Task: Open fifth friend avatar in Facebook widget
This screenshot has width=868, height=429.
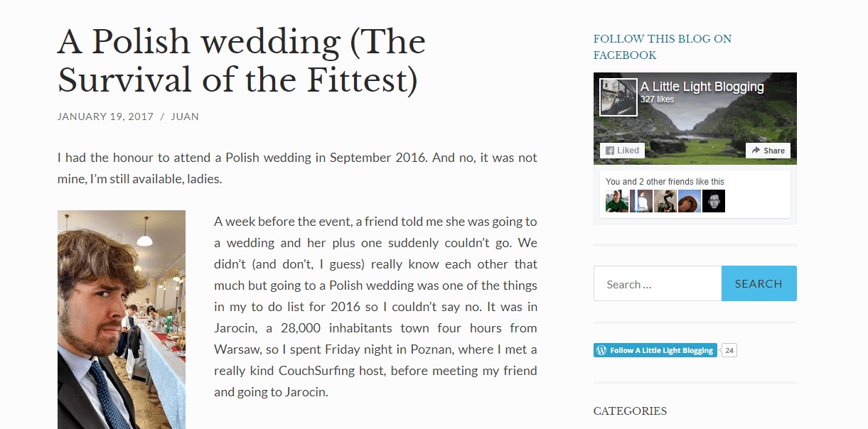Action: click(x=714, y=201)
